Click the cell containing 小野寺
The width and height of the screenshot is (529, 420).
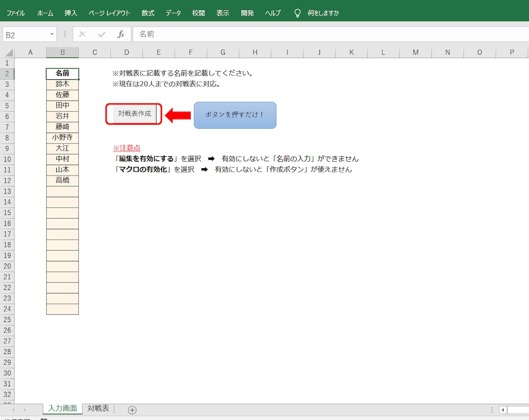coord(62,137)
